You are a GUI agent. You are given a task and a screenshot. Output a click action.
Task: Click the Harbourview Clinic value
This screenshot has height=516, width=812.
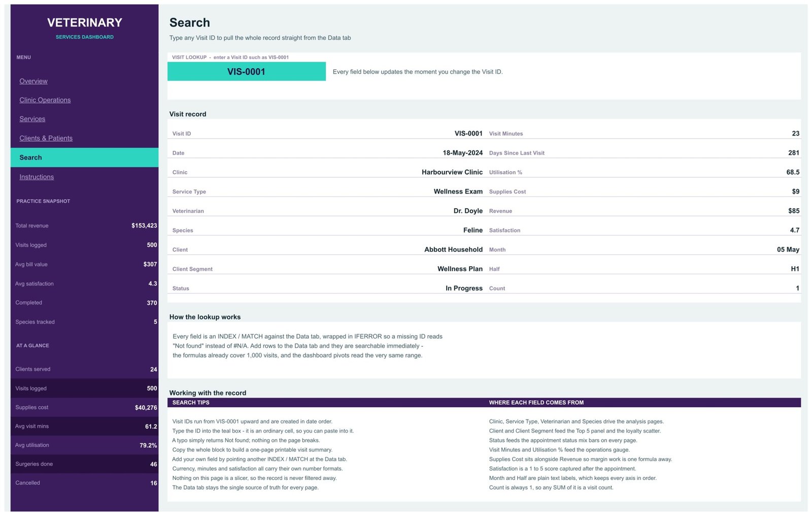[452, 172]
